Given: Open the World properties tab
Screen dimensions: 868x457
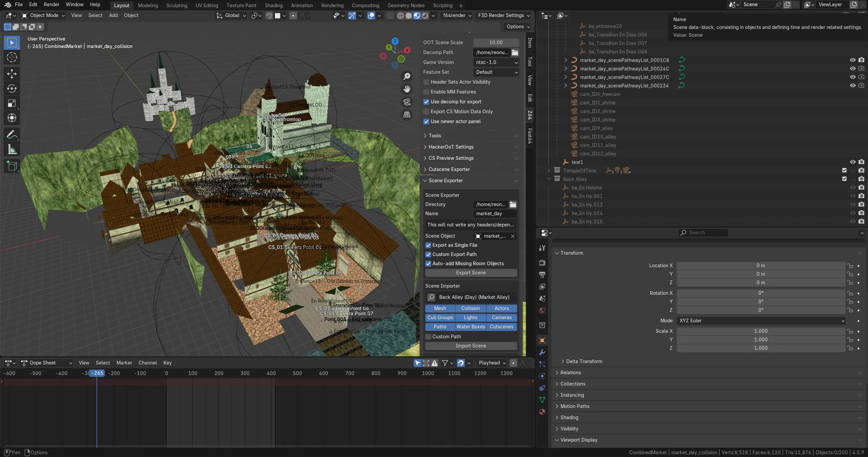Looking at the screenshot, I should 542,310.
